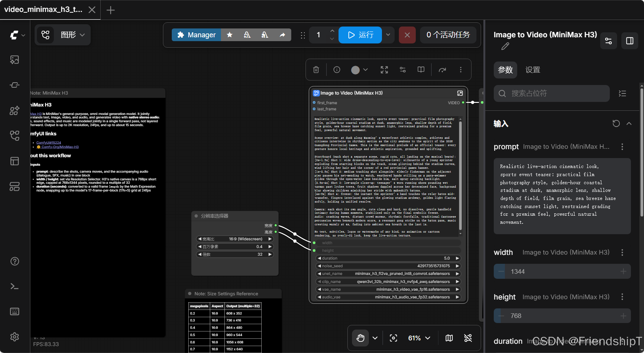Screen dimensions: 644x353
Task: Delete selected node with trash icon
Action: [316, 70]
